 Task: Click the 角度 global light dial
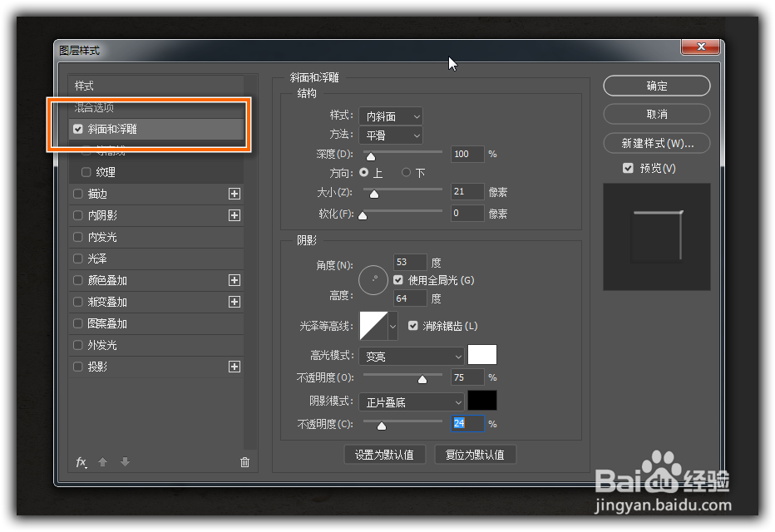coord(373,280)
